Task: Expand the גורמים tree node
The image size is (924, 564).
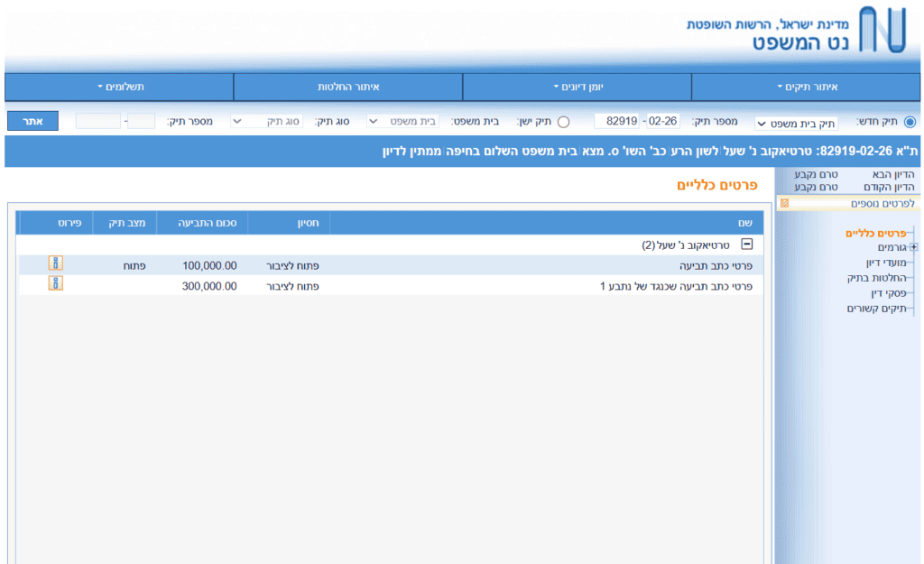Action: pos(913,247)
